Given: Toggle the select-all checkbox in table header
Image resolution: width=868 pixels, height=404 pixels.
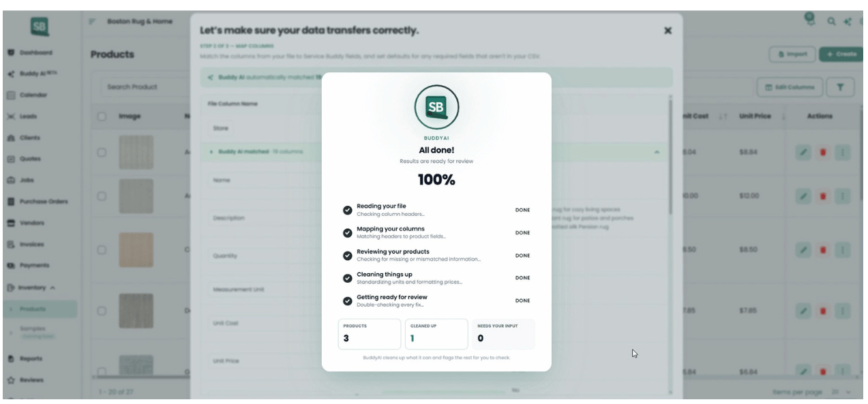Looking at the screenshot, I should click(101, 117).
